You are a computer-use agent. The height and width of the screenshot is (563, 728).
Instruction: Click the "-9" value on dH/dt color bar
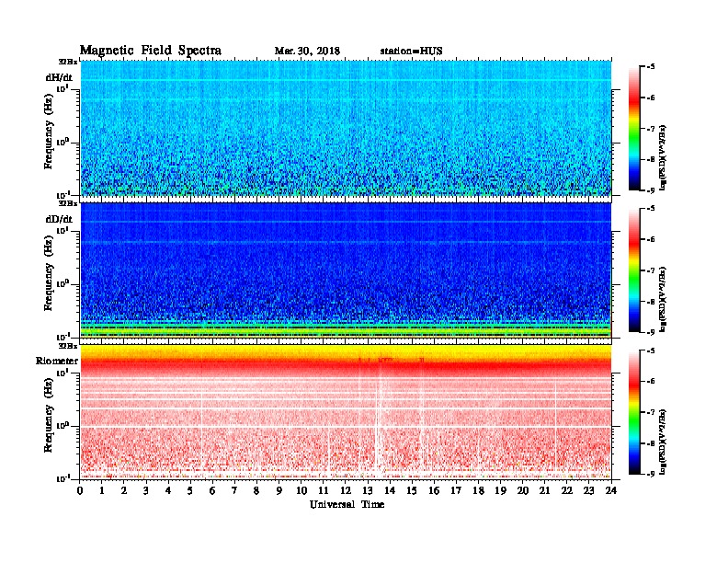(x=651, y=190)
